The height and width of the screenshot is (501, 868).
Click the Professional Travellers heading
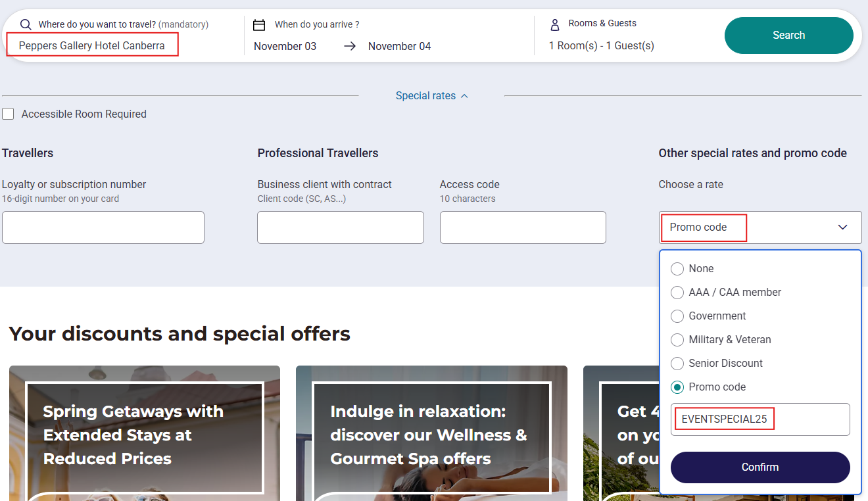point(318,153)
